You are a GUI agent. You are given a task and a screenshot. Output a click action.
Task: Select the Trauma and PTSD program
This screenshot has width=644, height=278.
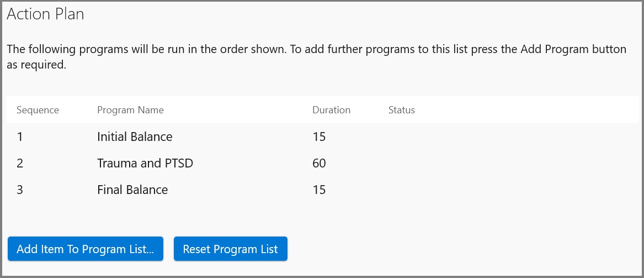point(322,163)
